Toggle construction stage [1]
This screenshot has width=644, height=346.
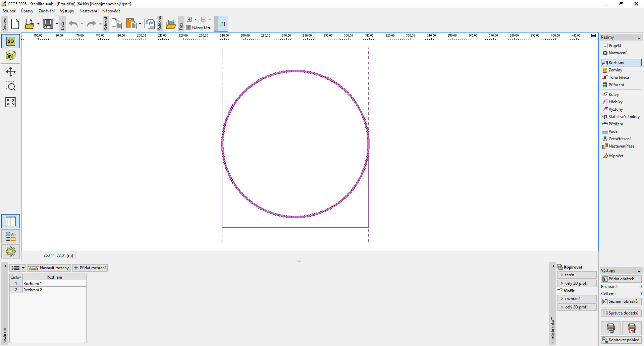tap(222, 24)
